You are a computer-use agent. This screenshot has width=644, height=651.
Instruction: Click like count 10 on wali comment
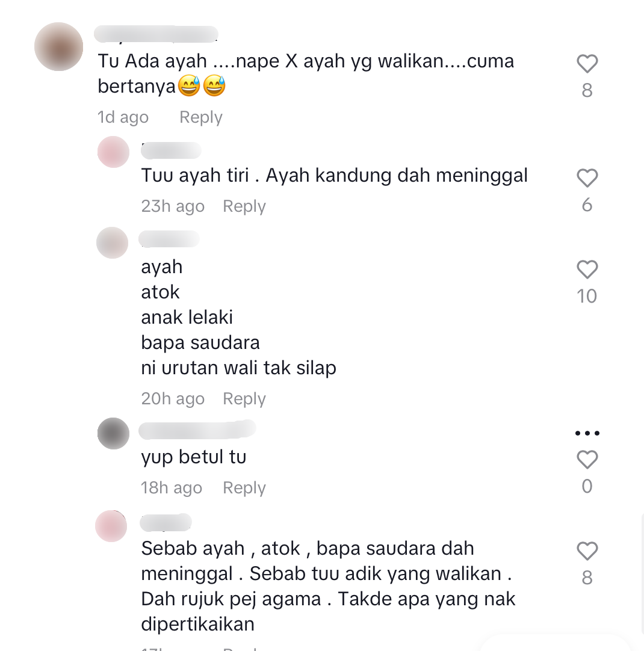pyautogui.click(x=587, y=297)
